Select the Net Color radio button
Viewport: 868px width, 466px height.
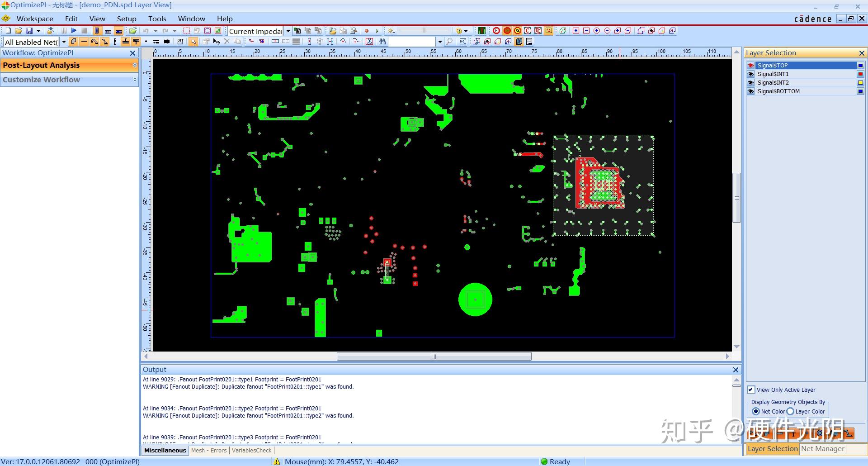click(756, 411)
